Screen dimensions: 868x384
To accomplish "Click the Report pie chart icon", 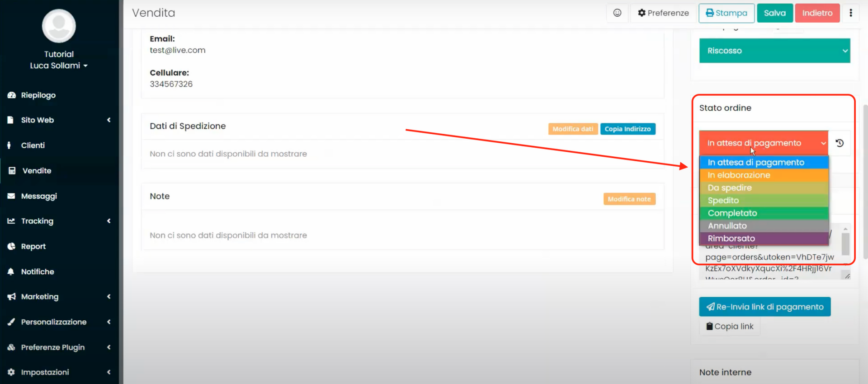I will coord(11,246).
